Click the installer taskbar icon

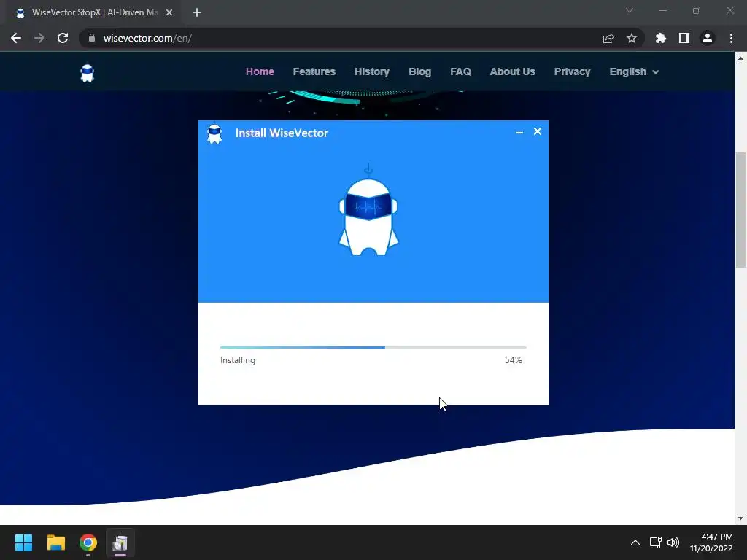[x=120, y=542]
